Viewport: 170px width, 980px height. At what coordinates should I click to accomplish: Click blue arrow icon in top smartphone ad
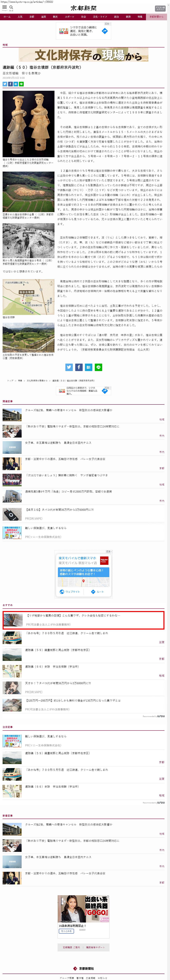pos(105,31)
